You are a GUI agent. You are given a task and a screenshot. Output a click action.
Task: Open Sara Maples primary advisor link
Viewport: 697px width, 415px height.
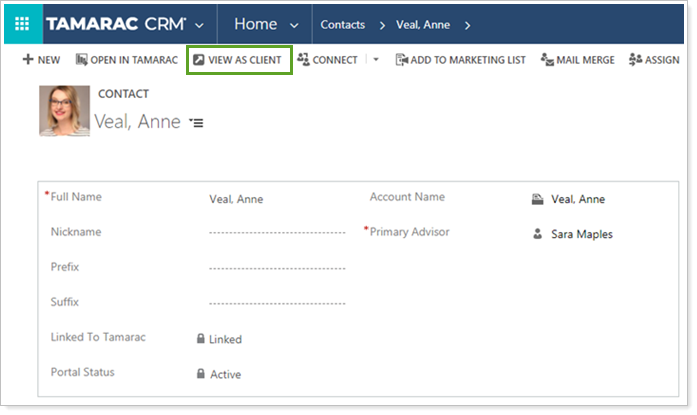(581, 234)
